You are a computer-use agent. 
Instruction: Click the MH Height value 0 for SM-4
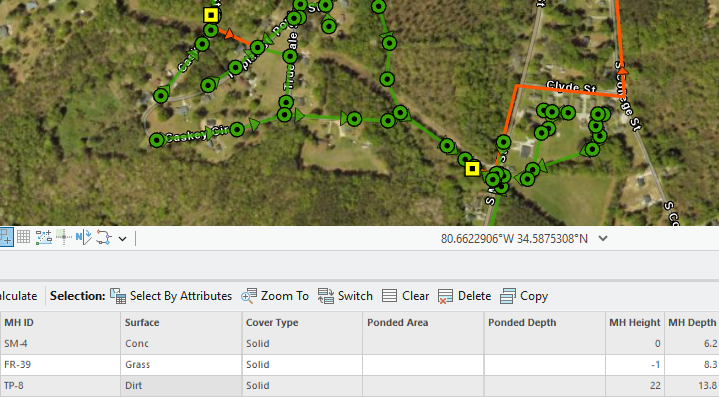pyautogui.click(x=635, y=343)
